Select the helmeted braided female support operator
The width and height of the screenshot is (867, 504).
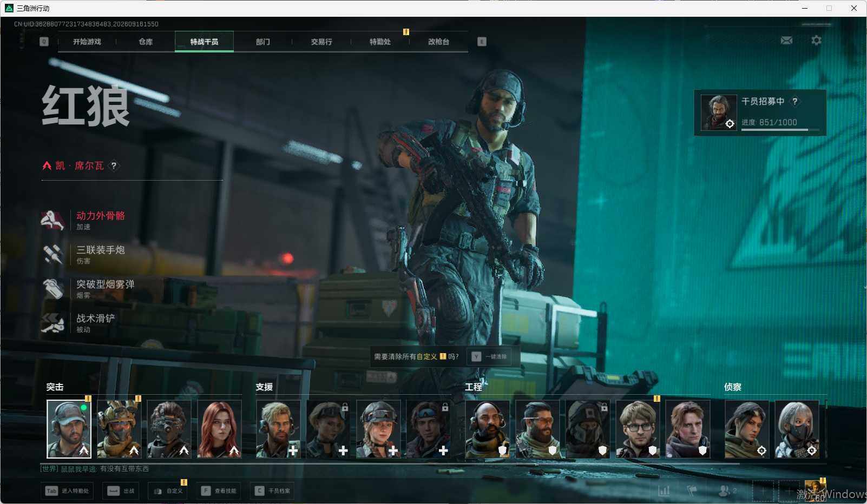pos(378,429)
